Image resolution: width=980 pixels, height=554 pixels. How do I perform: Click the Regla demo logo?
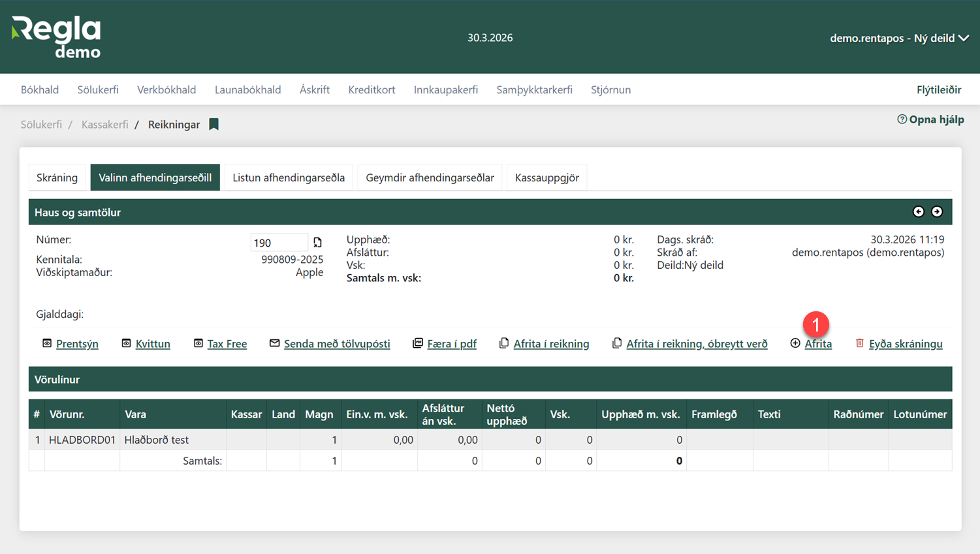pyautogui.click(x=57, y=37)
